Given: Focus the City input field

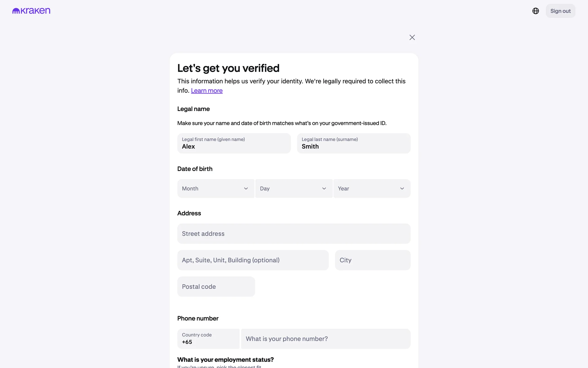Looking at the screenshot, I should (373, 260).
